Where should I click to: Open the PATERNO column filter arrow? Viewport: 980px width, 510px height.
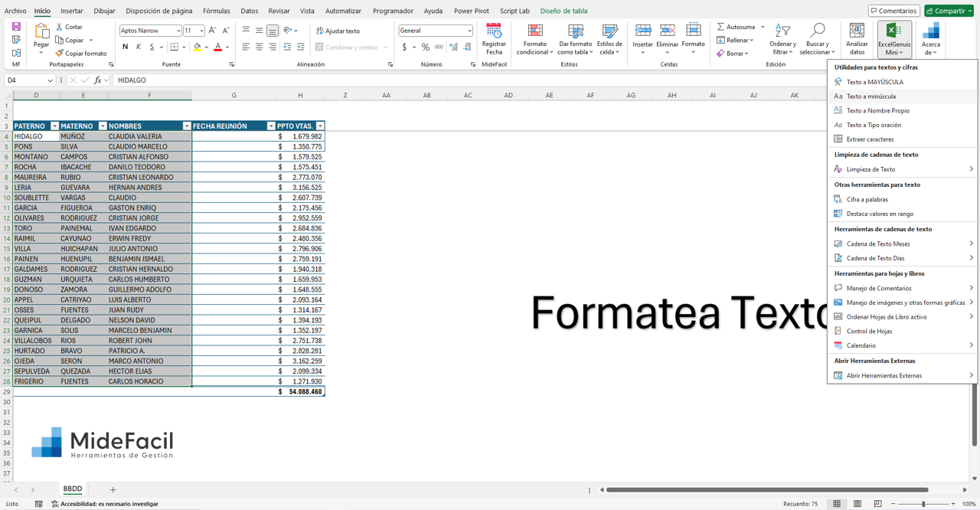(54, 126)
